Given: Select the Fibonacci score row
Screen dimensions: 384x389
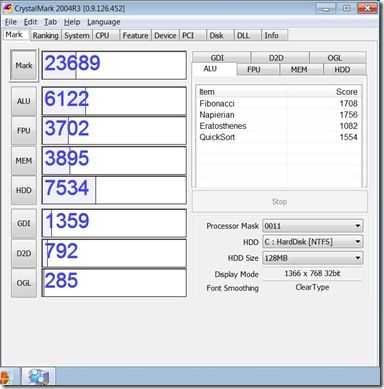Looking at the screenshot, I should click(279, 103).
